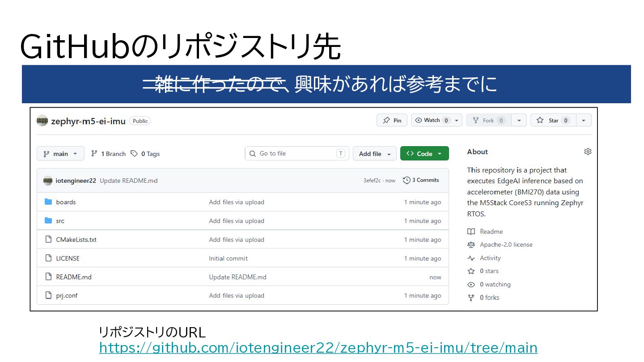Open the src folder

pos(60,221)
